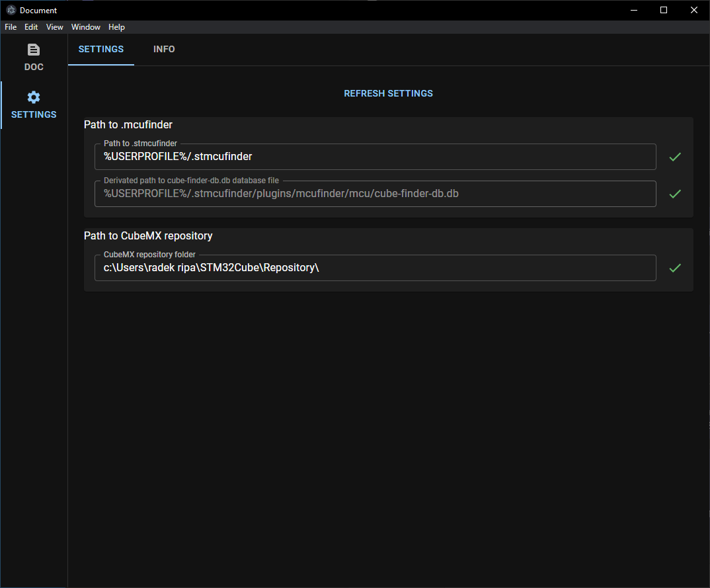Minimize the Document window

click(x=633, y=10)
